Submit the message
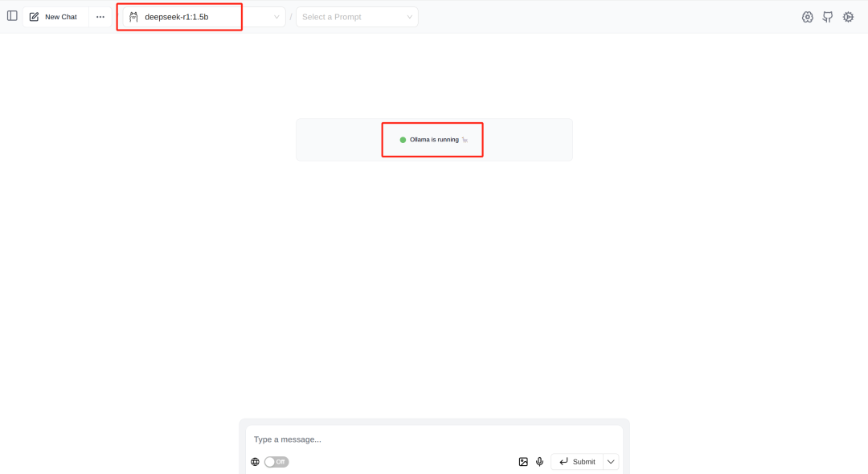The height and width of the screenshot is (474, 868). pos(577,462)
